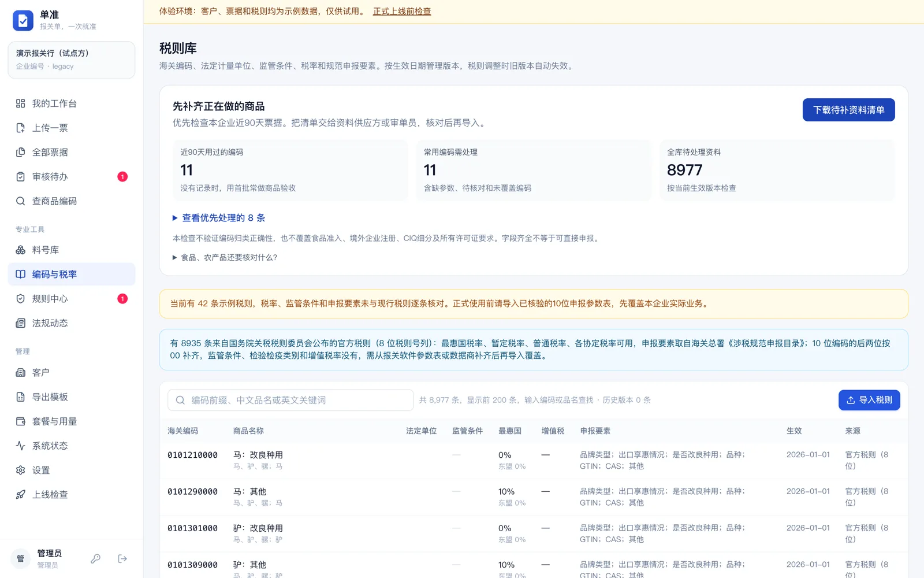Click the 套餐与用量 wallet icon

point(21,421)
